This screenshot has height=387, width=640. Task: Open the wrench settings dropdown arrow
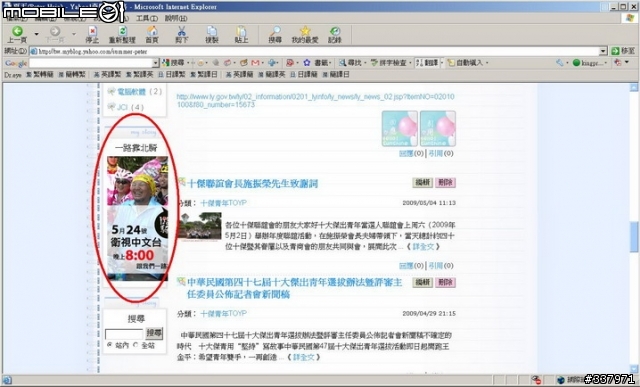coord(567,63)
